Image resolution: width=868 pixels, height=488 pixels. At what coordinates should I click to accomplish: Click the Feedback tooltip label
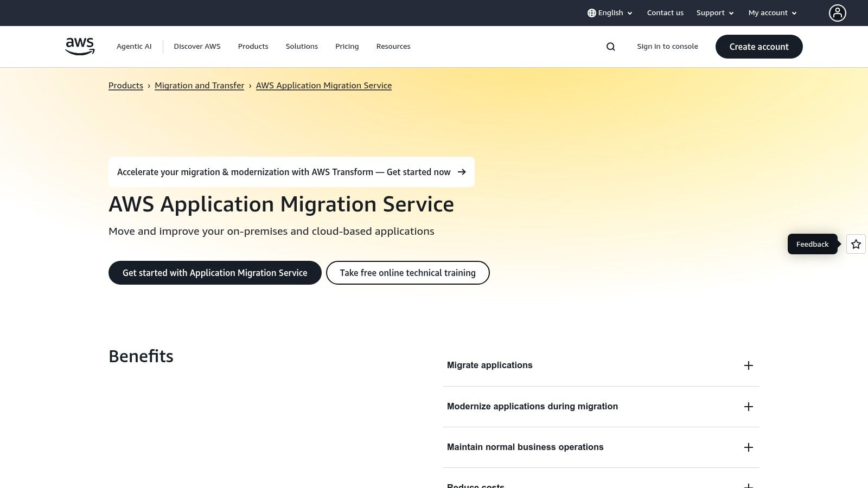click(x=813, y=244)
